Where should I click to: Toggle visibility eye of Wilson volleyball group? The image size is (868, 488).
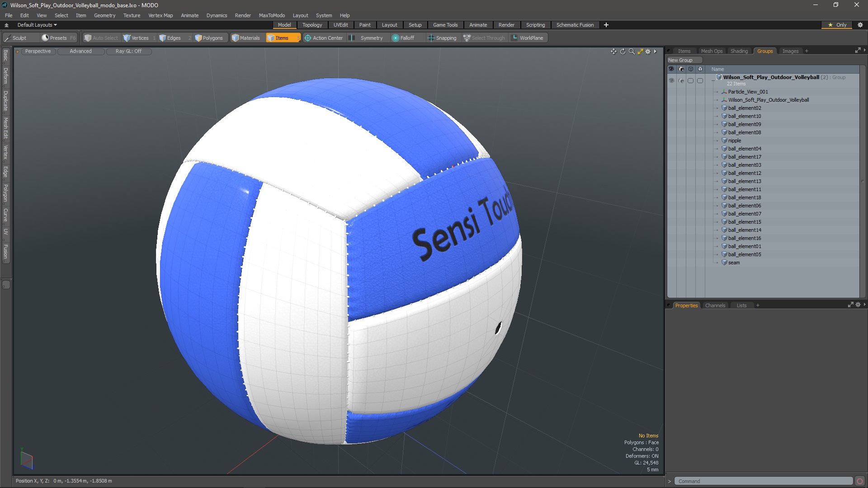(x=671, y=80)
